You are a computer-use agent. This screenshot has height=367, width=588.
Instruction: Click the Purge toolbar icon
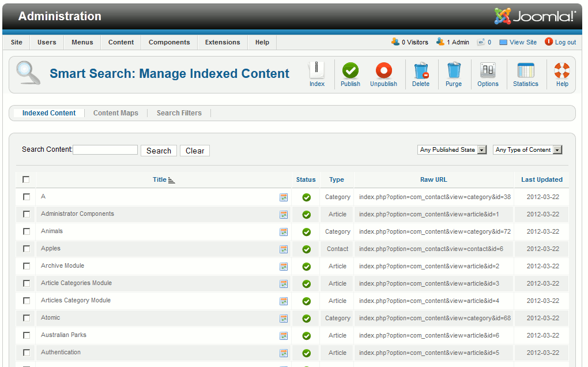point(454,71)
